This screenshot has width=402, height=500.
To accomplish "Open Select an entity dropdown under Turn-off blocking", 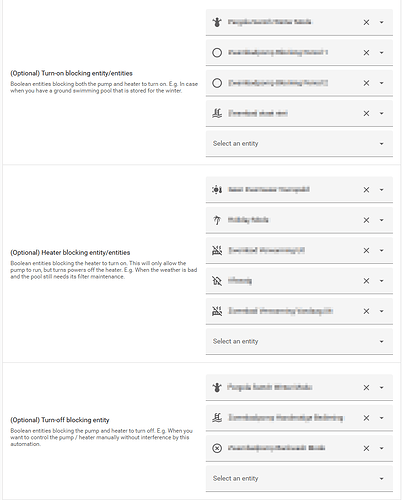I will pos(299,478).
